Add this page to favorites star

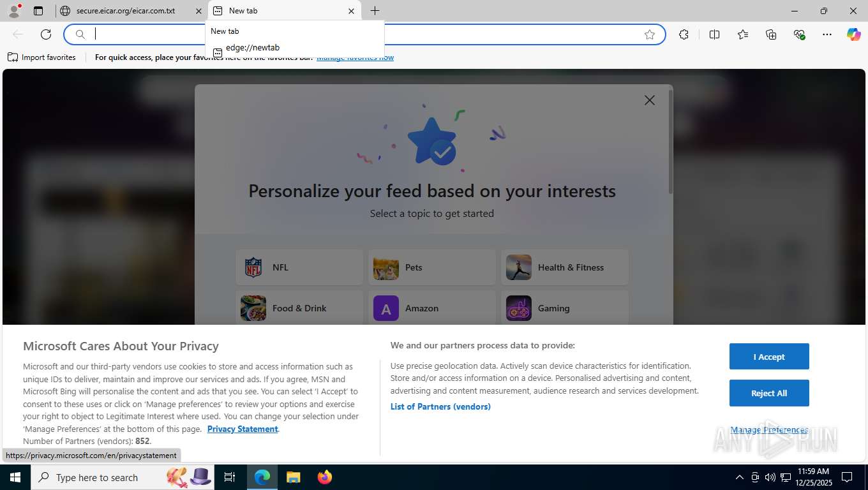650,34
